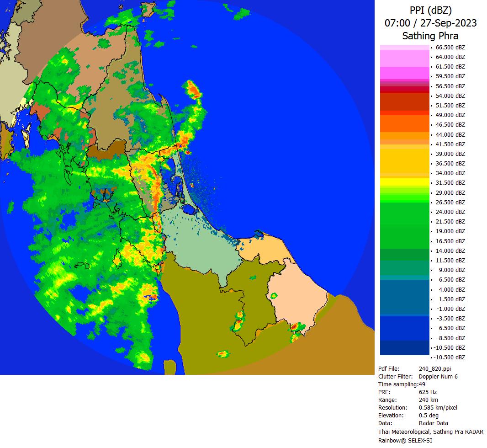487x448 pixels.
Task: Click the 07:00 / 27-Sep-2023 timestamp
Action: pos(430,23)
